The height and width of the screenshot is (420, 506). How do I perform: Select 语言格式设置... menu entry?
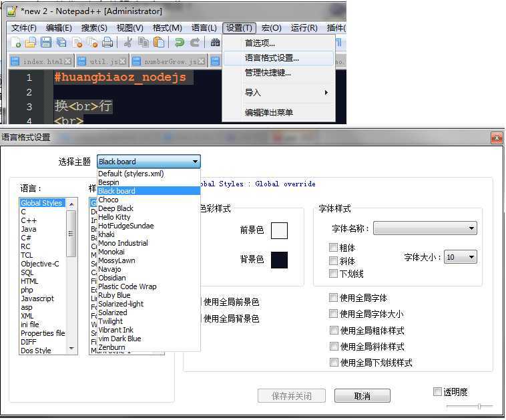[x=279, y=58]
